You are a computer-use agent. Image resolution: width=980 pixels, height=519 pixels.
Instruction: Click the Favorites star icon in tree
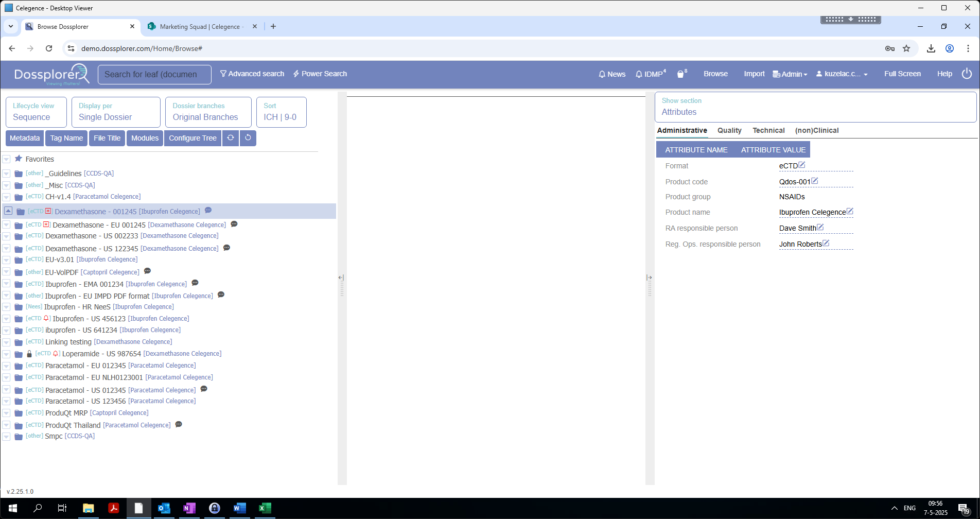19,159
